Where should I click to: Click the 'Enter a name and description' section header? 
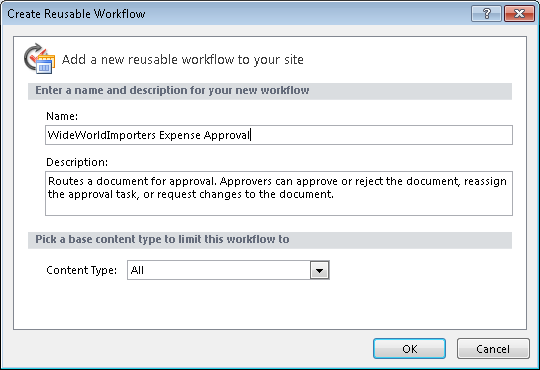[270, 91]
